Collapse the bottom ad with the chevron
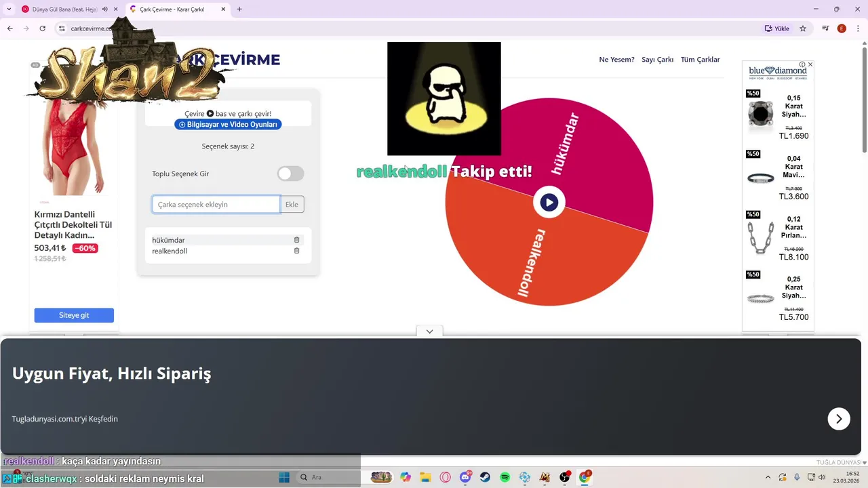The width and height of the screenshot is (868, 488). point(429,331)
